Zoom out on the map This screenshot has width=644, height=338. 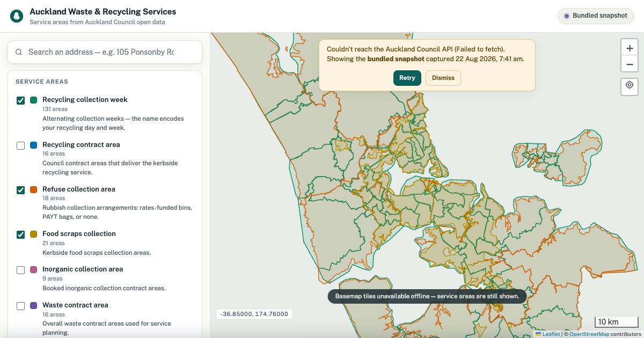pos(629,64)
